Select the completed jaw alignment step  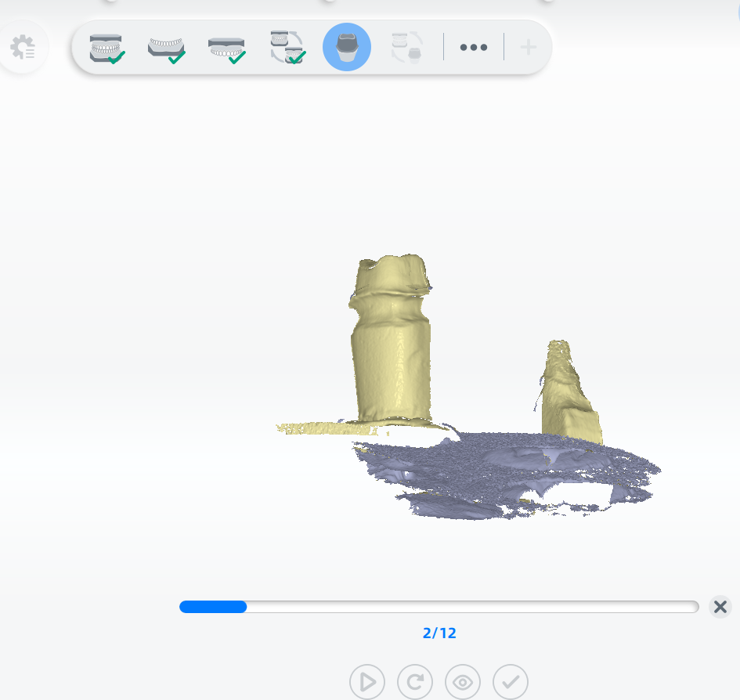[287, 47]
